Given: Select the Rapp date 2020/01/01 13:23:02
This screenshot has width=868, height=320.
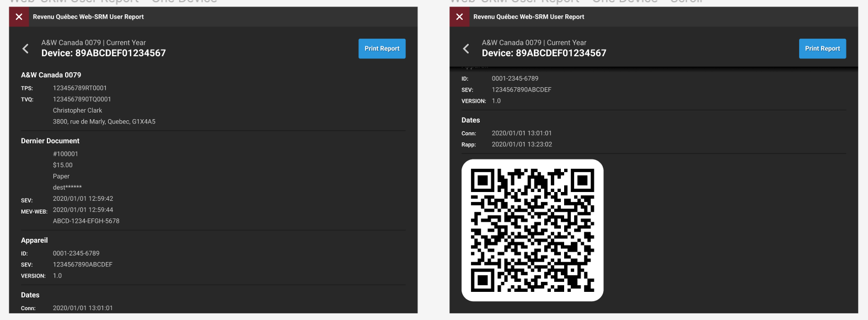Looking at the screenshot, I should click(x=522, y=145).
